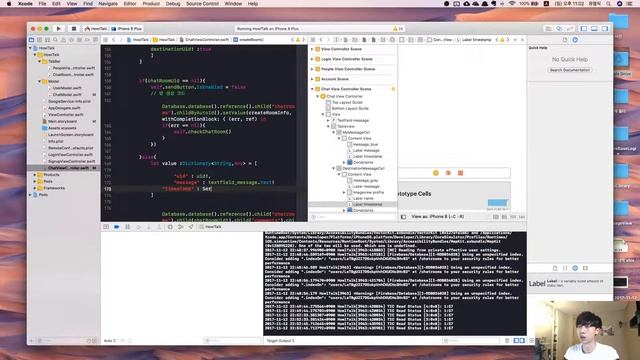Collapse Chat View Controller Scene
Viewport: 640px width, 360px height.
pos(312,89)
